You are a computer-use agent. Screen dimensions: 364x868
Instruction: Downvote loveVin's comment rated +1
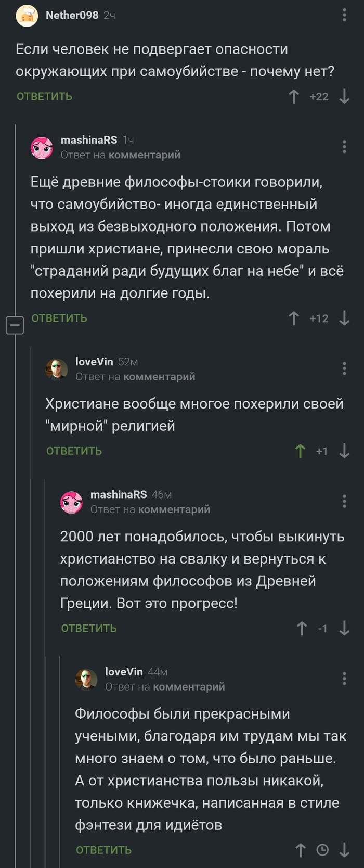(344, 451)
